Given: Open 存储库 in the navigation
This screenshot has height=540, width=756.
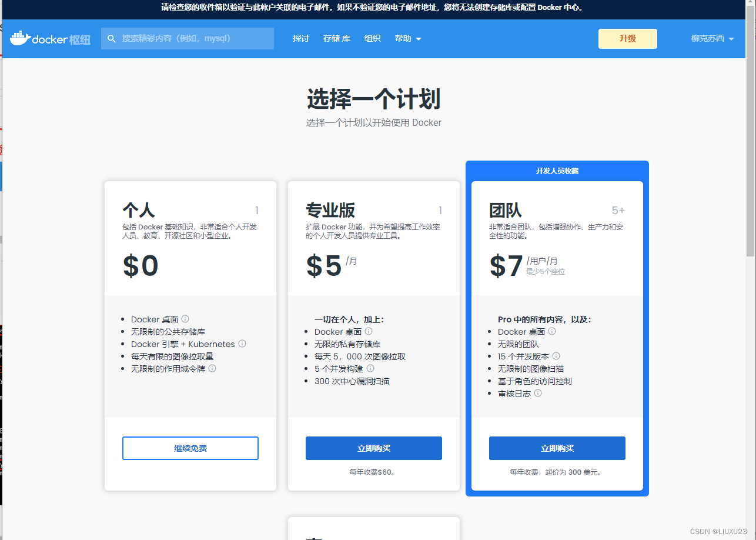Looking at the screenshot, I should [x=337, y=39].
